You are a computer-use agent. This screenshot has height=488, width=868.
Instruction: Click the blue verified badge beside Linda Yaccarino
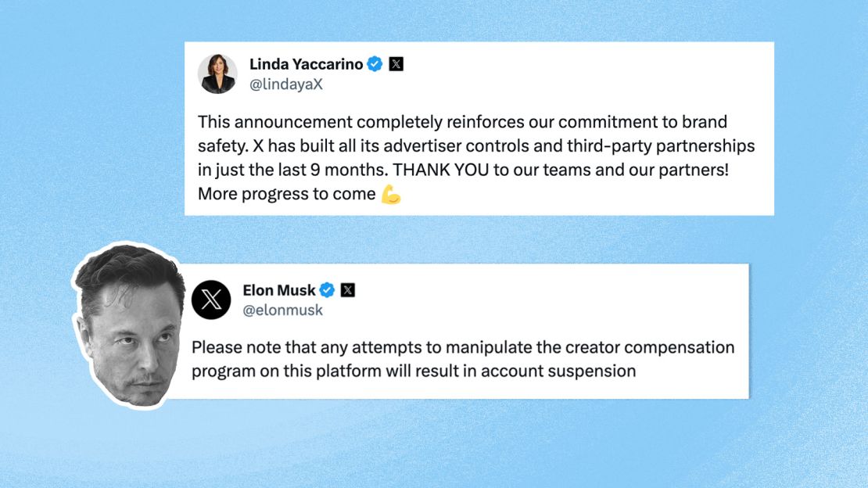375,64
